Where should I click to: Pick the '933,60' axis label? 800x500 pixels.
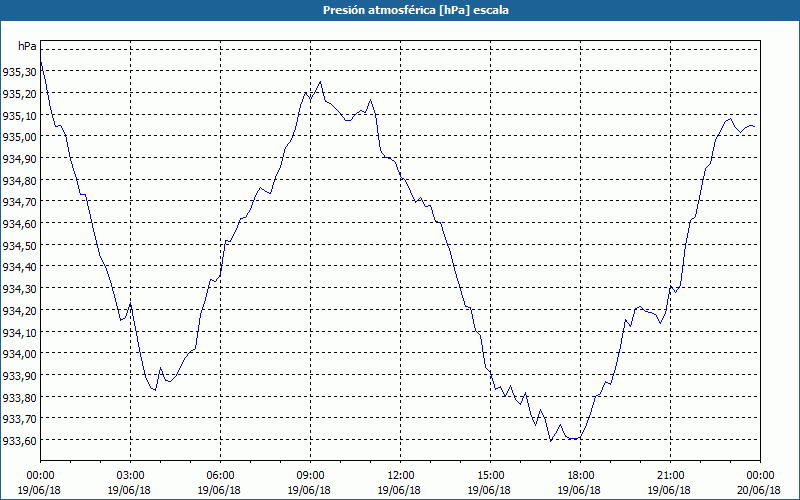19,441
